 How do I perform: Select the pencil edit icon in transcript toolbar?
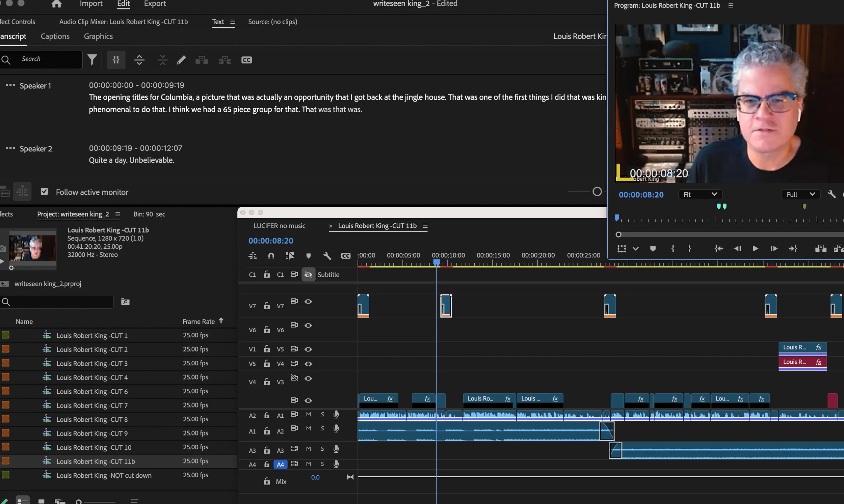click(181, 60)
